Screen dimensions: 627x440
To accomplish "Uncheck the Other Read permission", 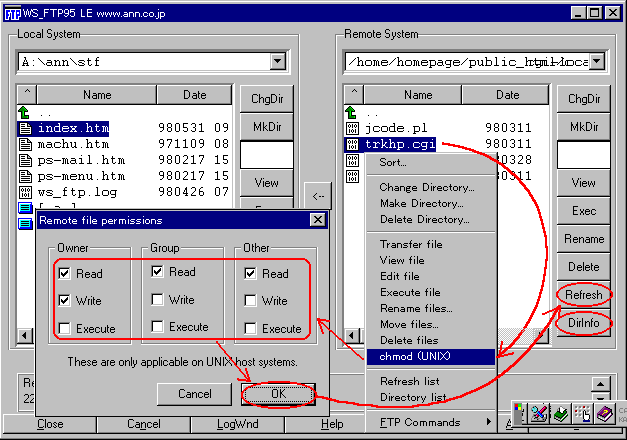I will 250,273.
